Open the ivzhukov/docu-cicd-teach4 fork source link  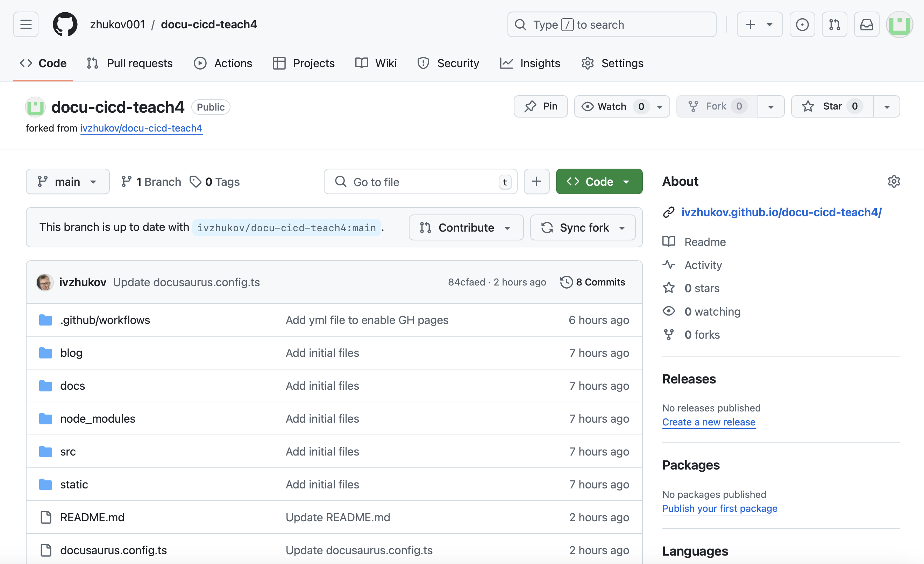click(141, 128)
